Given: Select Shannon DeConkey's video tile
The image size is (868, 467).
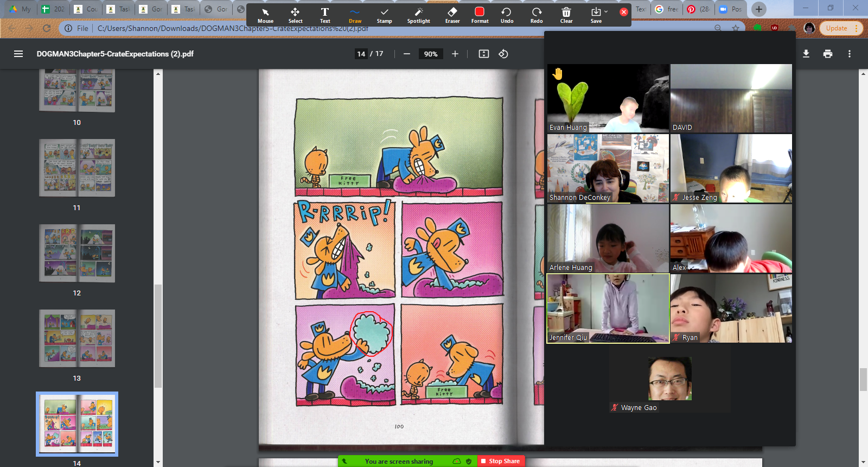Looking at the screenshot, I should tap(608, 168).
